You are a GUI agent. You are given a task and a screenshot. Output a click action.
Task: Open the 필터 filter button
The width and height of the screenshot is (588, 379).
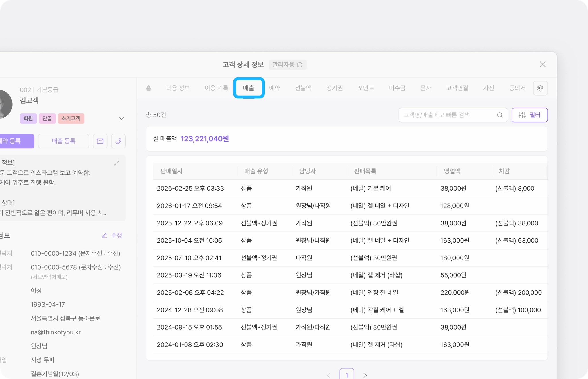[x=529, y=115]
